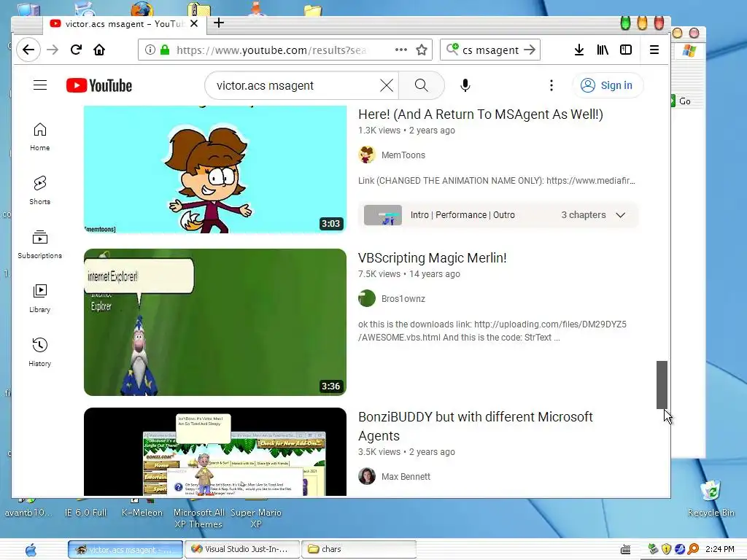Open video "Here! (And A Return To MSAgent As Well!)"

pos(481,114)
